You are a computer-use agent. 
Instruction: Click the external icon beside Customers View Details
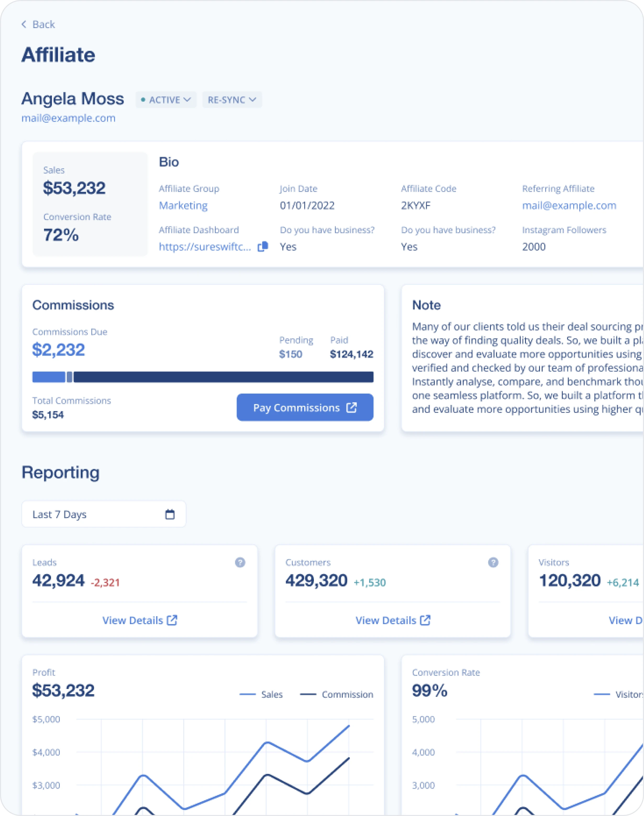[x=425, y=620]
